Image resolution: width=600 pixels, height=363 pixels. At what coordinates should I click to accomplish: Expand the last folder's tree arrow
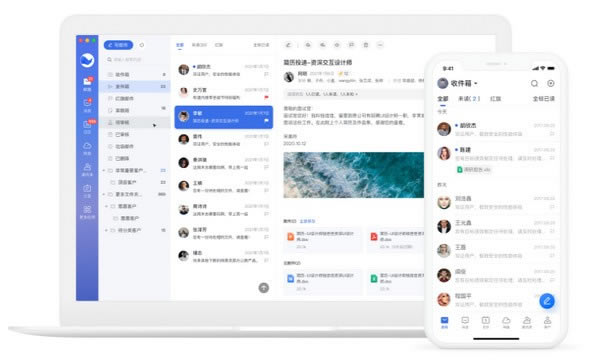point(106,230)
